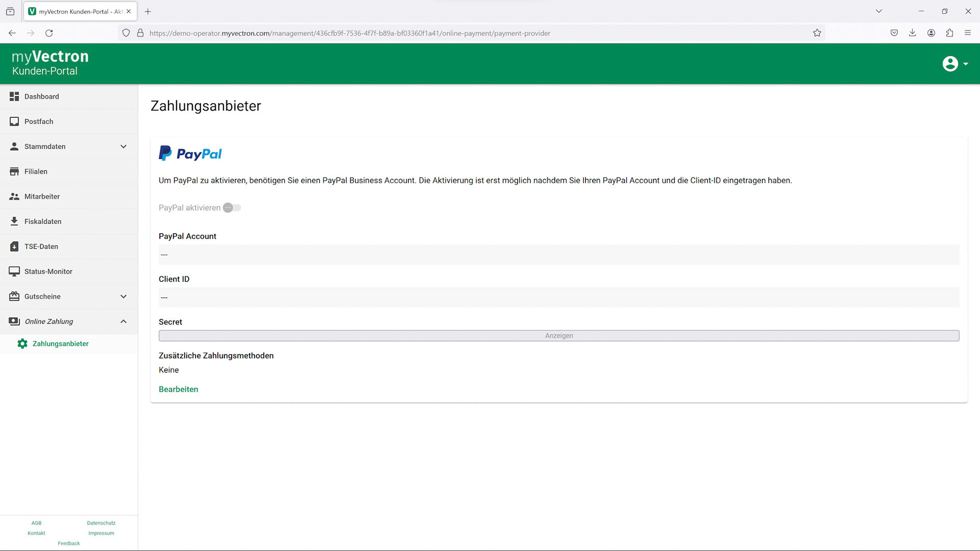Viewport: 980px width, 551px height.
Task: Click the Status-Monitor screen icon
Action: (x=14, y=271)
